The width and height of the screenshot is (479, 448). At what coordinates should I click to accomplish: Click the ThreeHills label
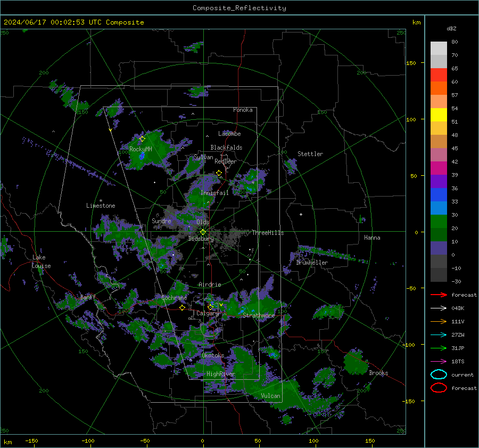click(x=268, y=233)
